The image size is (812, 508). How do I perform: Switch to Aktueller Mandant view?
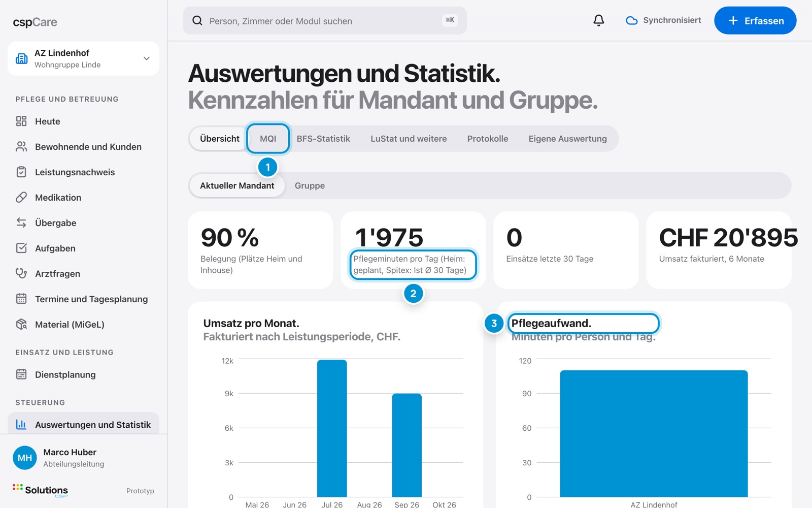click(237, 185)
